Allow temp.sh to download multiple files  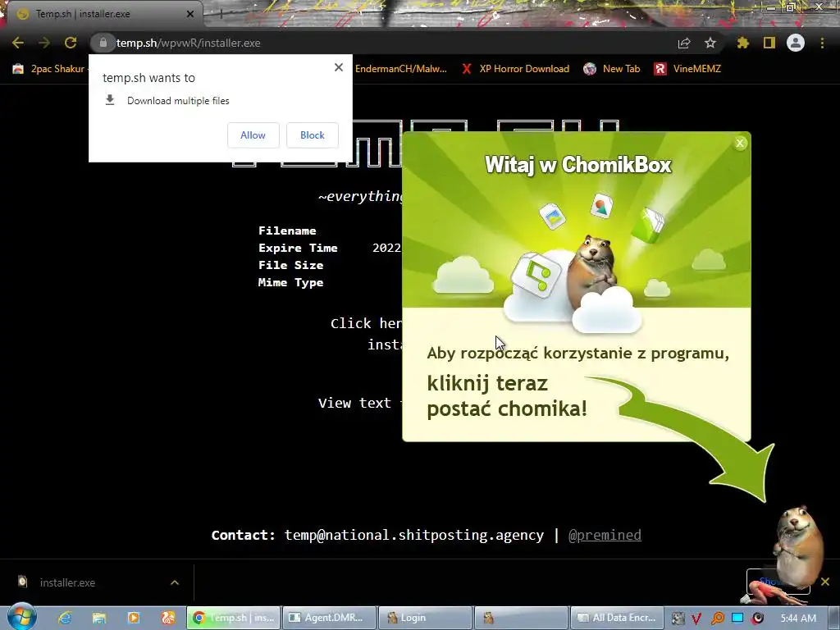pyautogui.click(x=253, y=135)
